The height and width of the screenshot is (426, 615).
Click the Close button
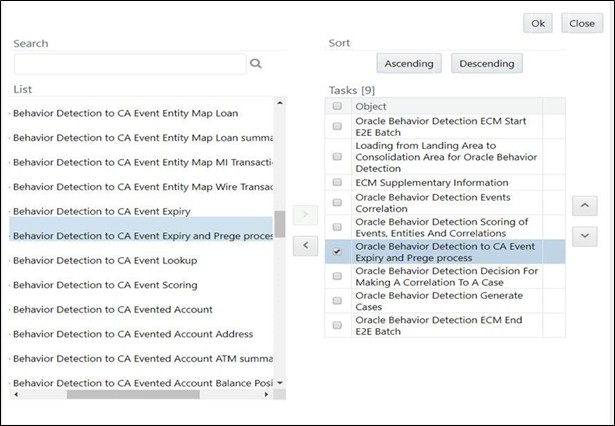click(582, 23)
